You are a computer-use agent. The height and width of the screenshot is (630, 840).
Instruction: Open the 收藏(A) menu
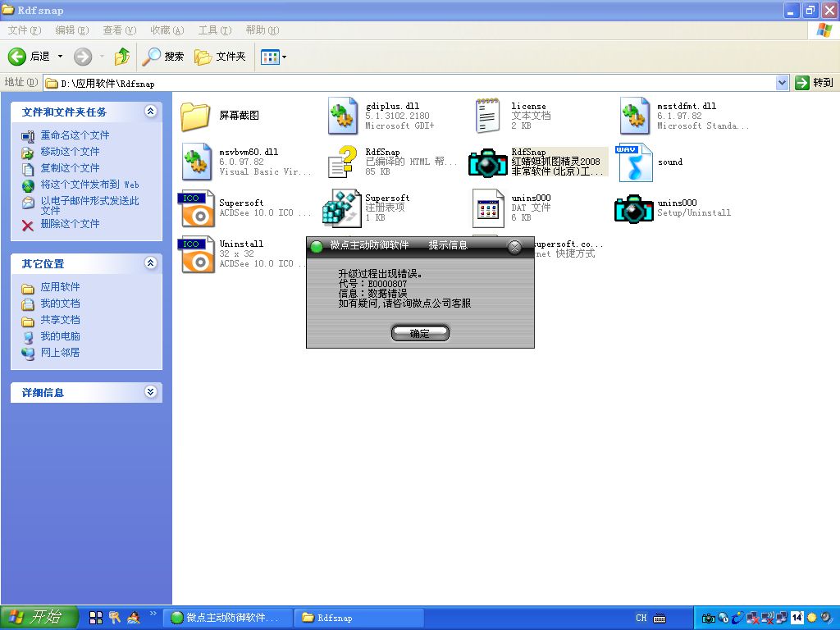tap(167, 30)
